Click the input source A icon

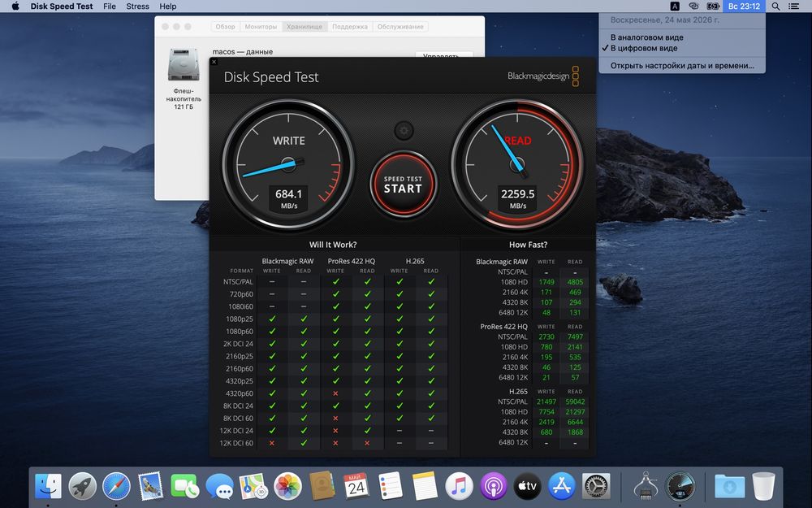pos(675,7)
